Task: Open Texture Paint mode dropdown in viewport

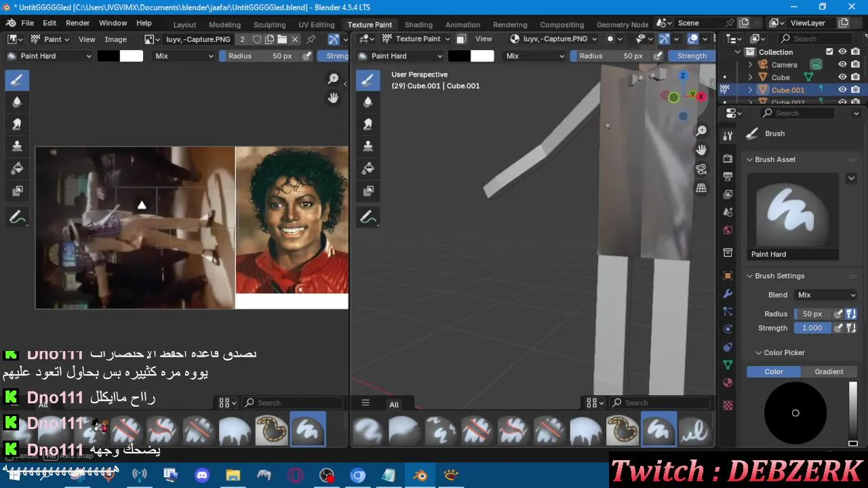Action: pyautogui.click(x=416, y=39)
